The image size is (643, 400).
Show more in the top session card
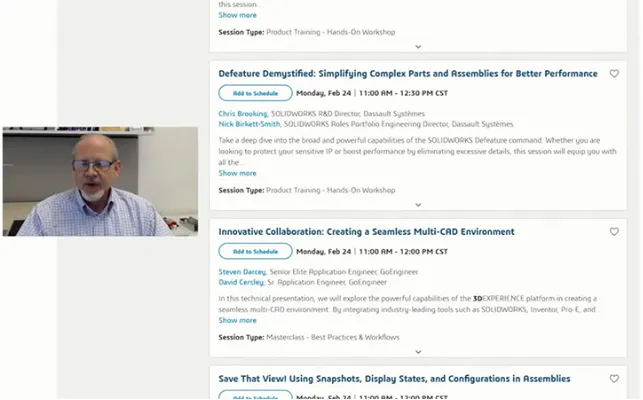tap(237, 15)
